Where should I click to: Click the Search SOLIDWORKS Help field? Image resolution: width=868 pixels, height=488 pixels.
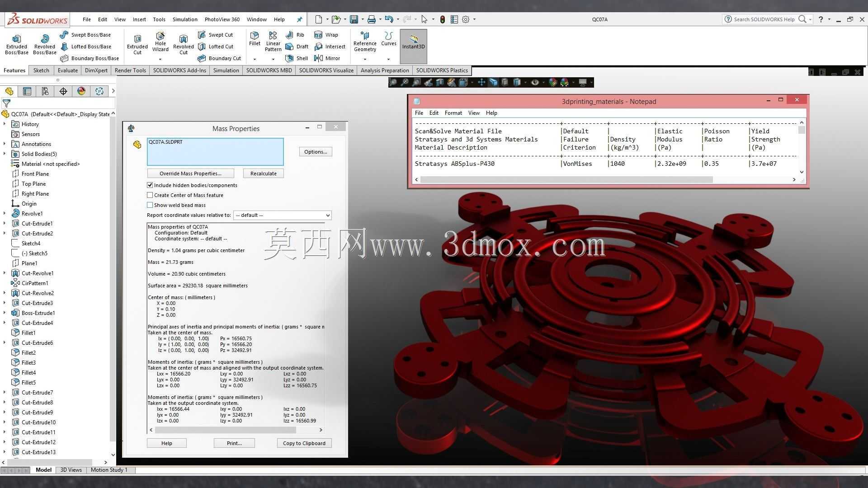(764, 19)
